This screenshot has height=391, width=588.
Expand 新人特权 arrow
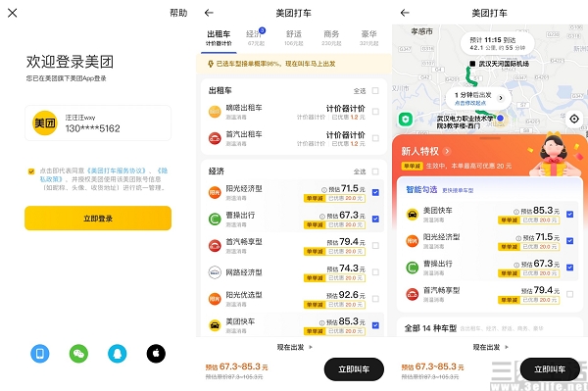click(x=447, y=151)
